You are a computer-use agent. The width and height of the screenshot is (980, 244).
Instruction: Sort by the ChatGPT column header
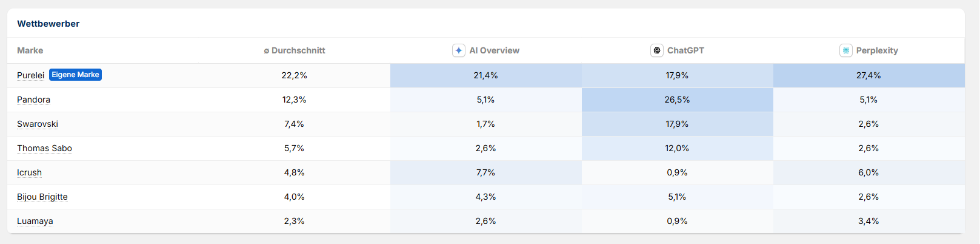tap(685, 50)
